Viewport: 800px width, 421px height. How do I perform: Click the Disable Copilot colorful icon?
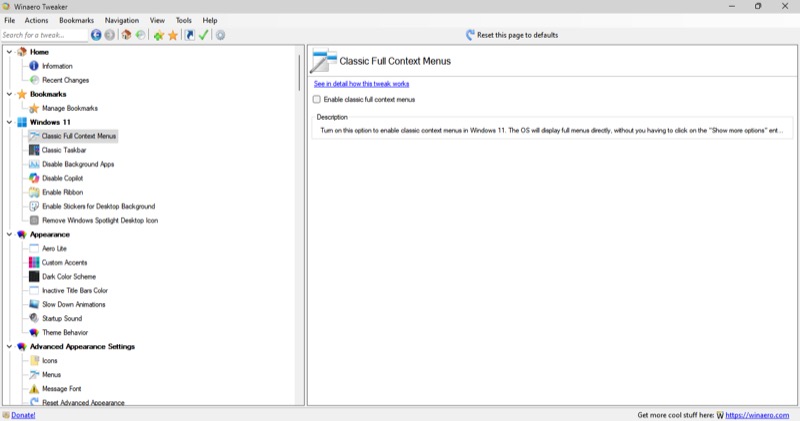pyautogui.click(x=34, y=178)
